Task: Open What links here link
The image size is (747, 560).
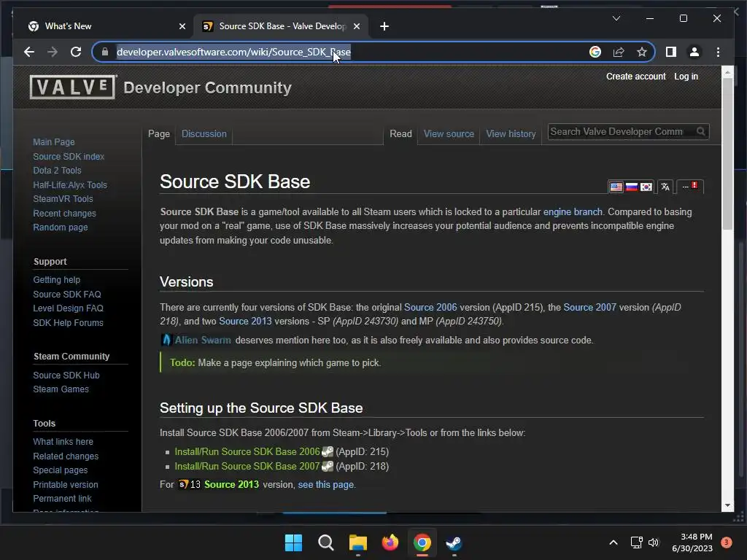Action: [x=63, y=441]
